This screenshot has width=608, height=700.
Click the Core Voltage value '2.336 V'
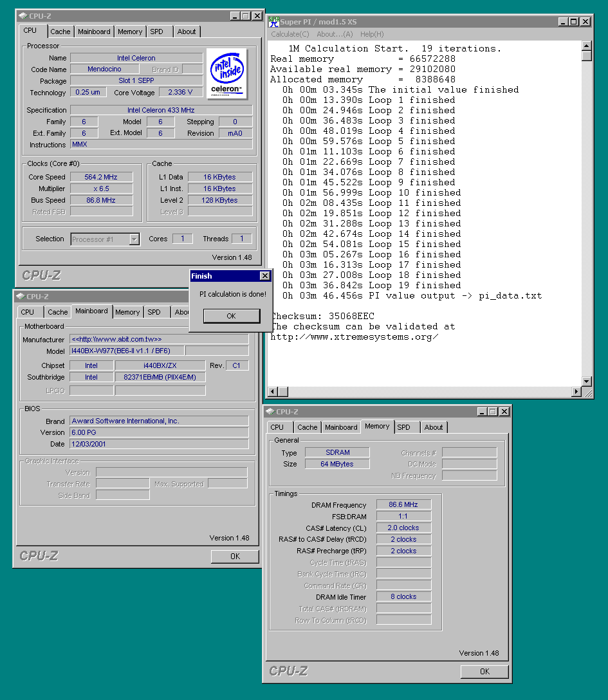(x=180, y=93)
